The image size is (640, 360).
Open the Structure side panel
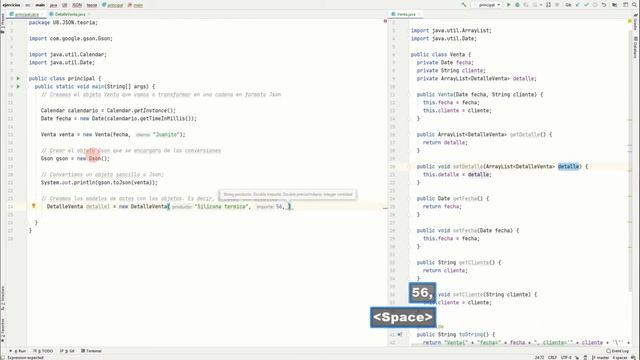[3, 298]
